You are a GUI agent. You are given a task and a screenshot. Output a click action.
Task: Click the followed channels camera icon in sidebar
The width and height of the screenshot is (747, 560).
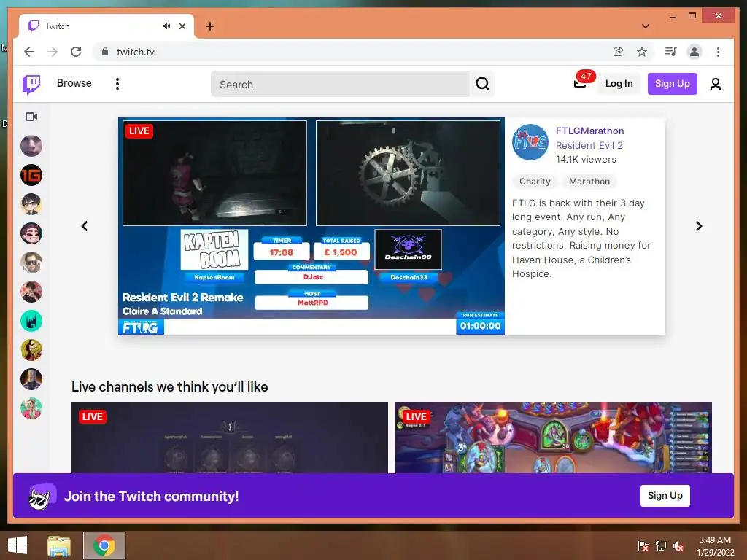[x=31, y=117]
